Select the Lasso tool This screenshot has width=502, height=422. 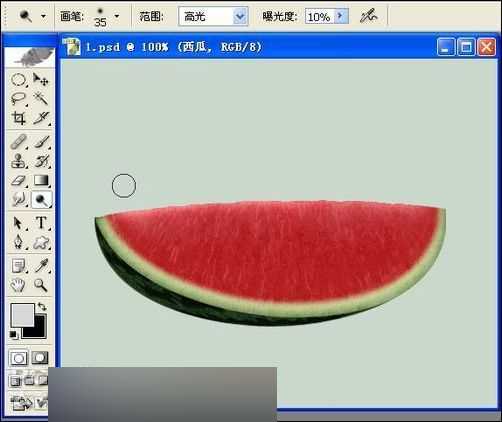(x=18, y=99)
